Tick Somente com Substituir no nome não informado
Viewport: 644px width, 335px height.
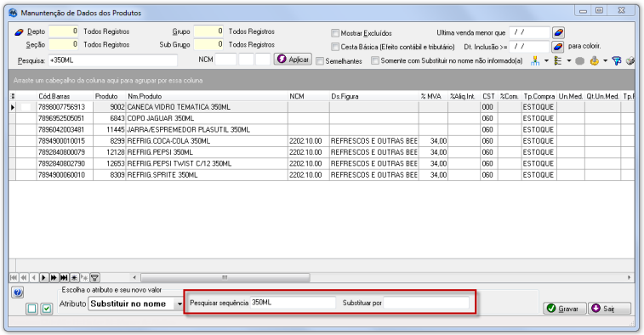375,60
